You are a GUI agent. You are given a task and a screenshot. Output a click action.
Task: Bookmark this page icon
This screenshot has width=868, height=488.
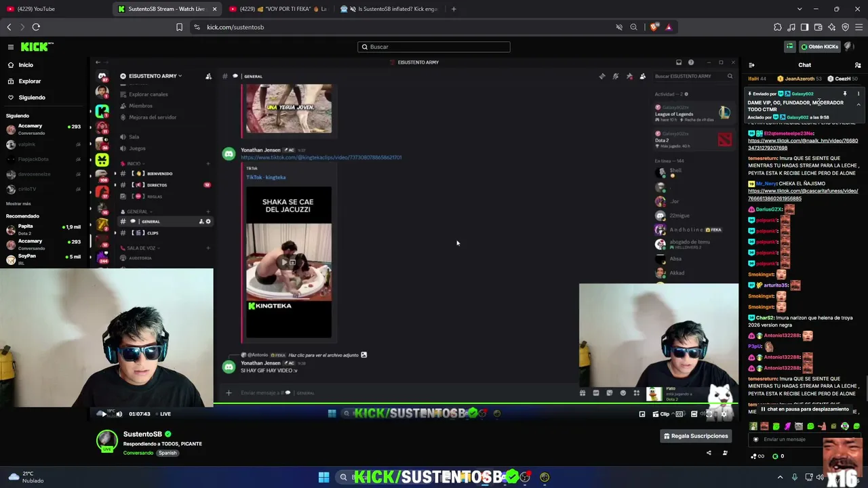[179, 27]
